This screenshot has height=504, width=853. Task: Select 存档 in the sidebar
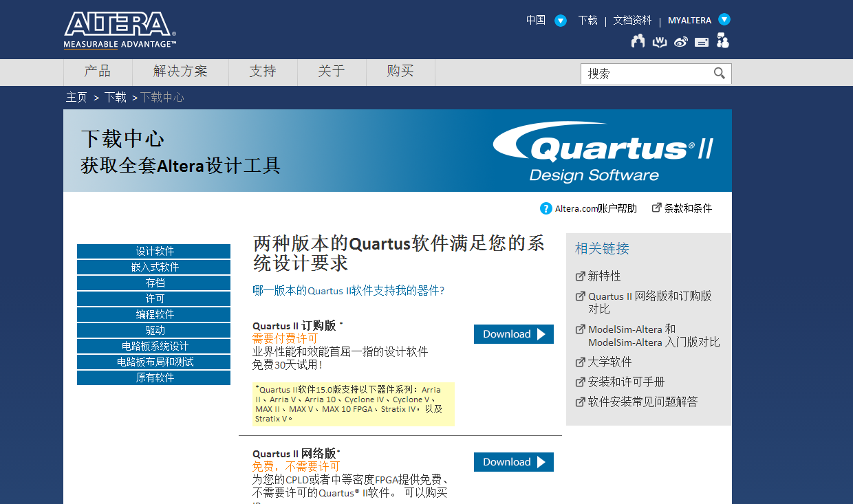[x=154, y=283]
